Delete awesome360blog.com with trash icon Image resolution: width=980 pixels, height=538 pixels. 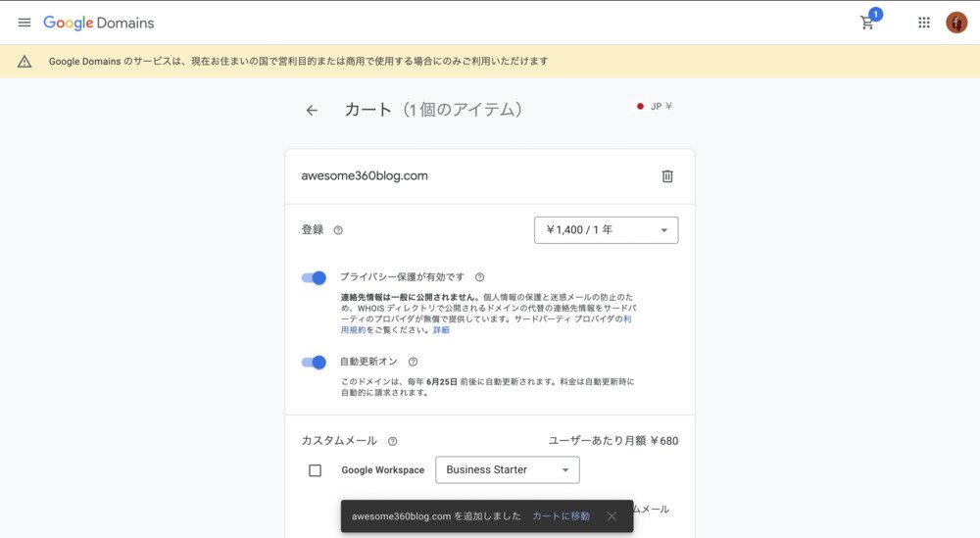coord(667,176)
